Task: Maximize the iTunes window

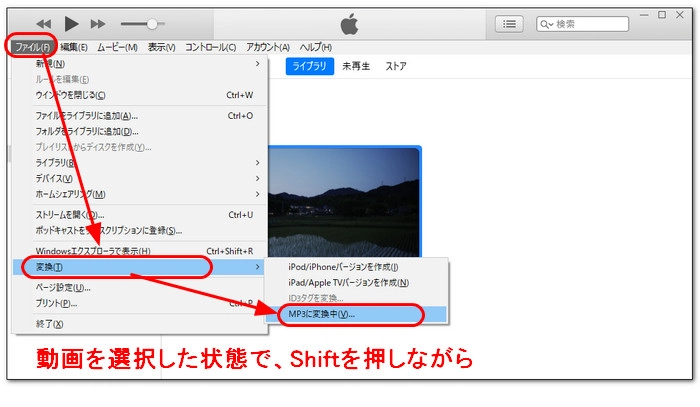Action: [662, 15]
